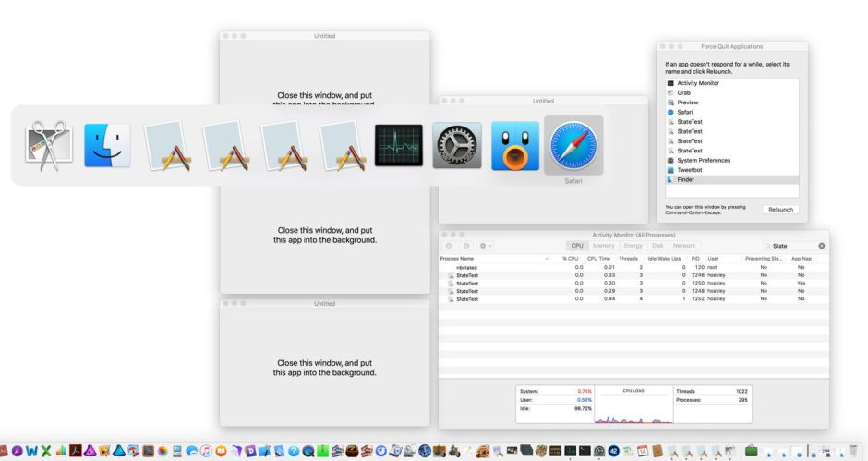Select StateTest process with PID 2246
This screenshot has height=461, width=868.
633,274
